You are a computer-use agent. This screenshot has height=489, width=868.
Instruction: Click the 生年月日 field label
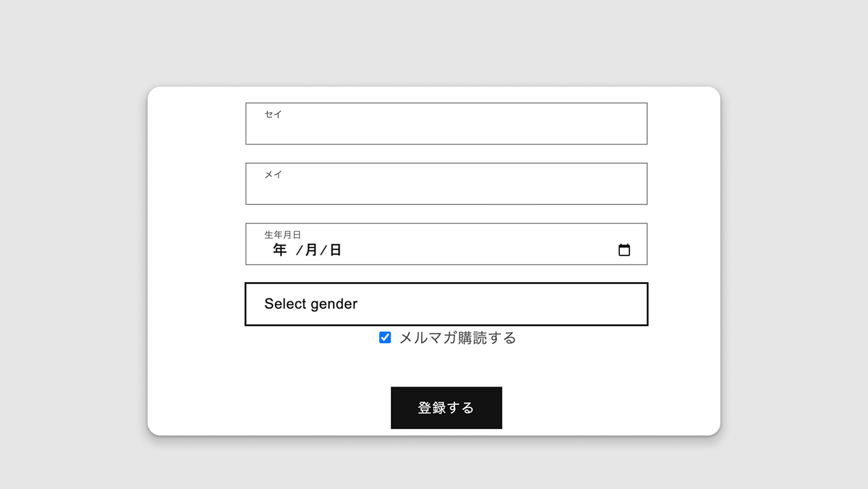283,235
